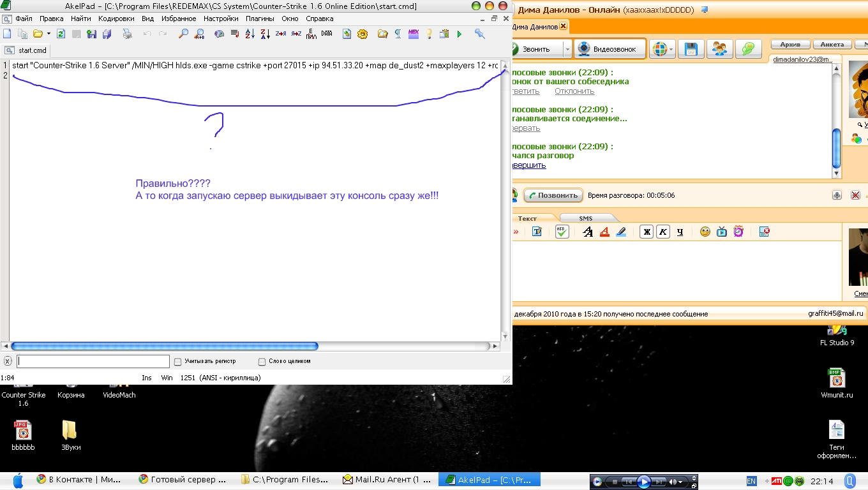Screen dimensions: 868x490
Task: Close the quick search bar with the x button
Action: (x=8, y=361)
